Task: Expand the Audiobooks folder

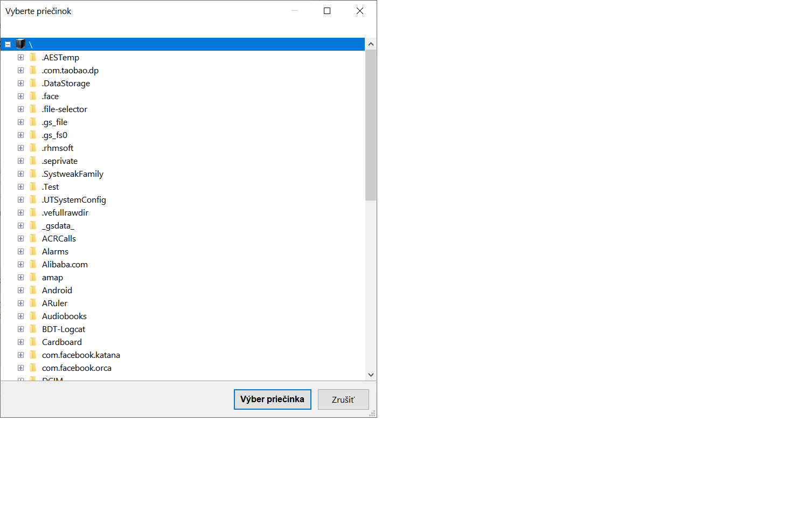Action: pos(20,316)
